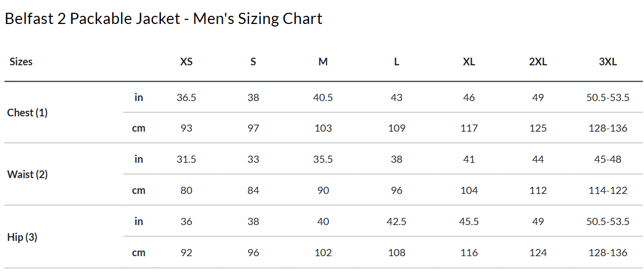
Task: Select the 3XL chest cm value 128-136
Action: click(x=608, y=128)
